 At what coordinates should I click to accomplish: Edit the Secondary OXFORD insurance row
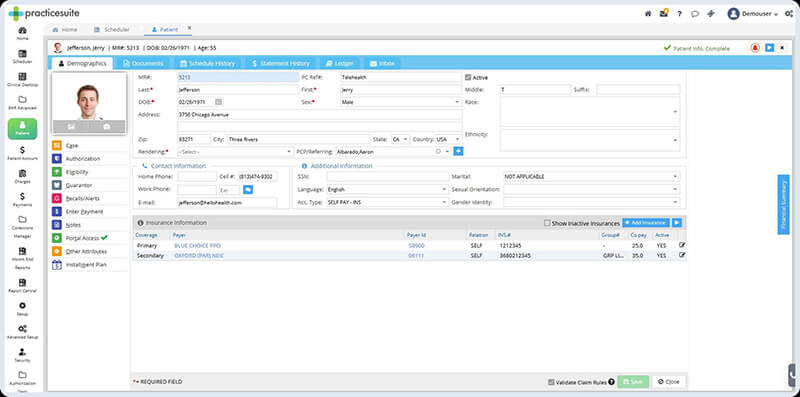click(x=682, y=255)
